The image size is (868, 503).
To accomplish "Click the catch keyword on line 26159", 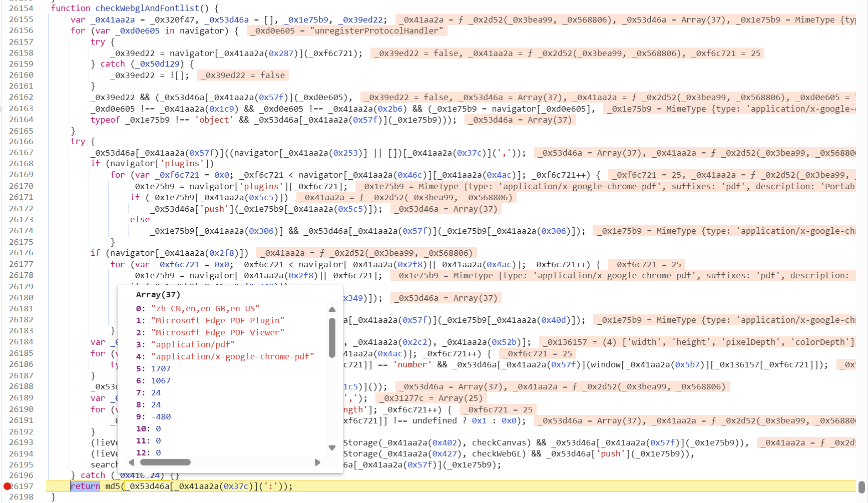I will point(113,64).
